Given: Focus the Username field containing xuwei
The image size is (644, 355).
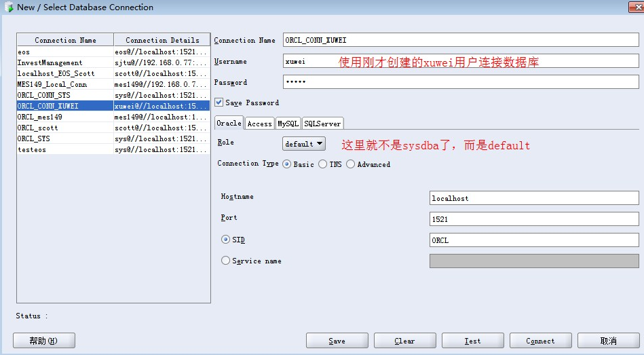Looking at the screenshot, I should coord(461,61).
